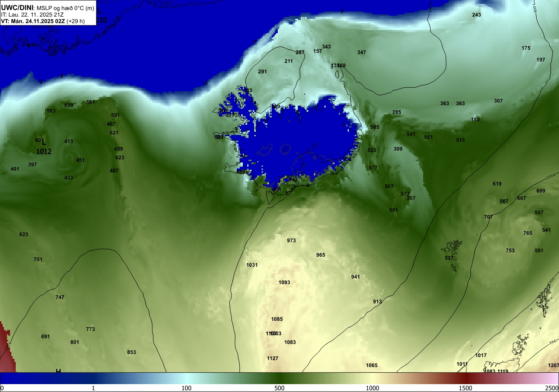
Task: Click the freezing height value 307
Action: pos(498,101)
